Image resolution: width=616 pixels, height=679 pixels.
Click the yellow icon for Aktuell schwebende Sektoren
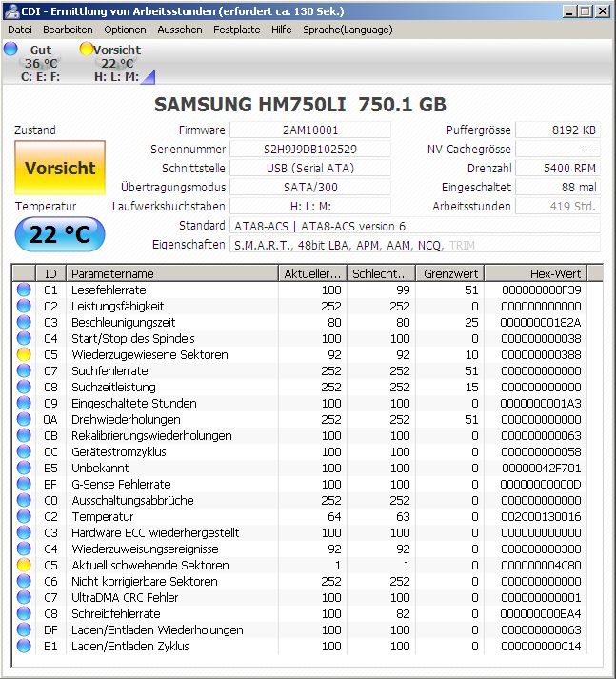coord(24,565)
